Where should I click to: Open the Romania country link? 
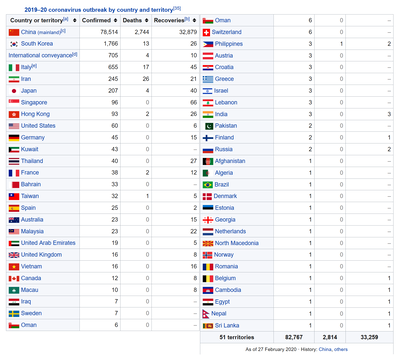226,266
